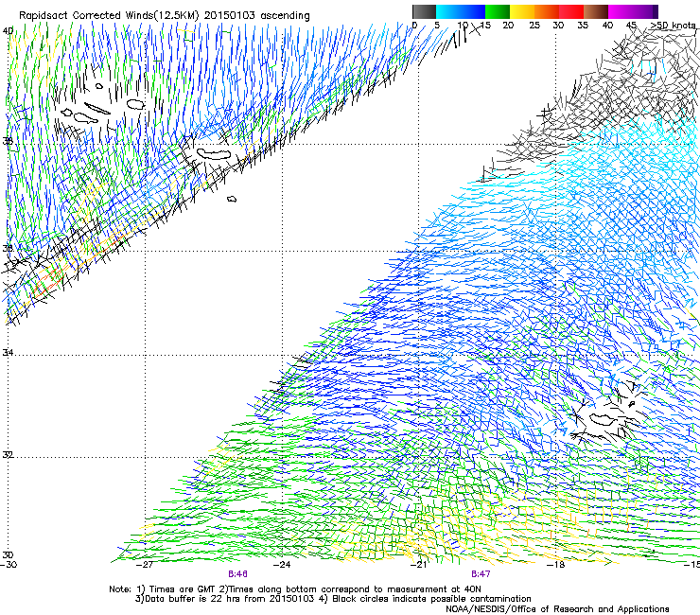Click the latitude axis label '34'
The image size is (700, 615).
(8, 352)
